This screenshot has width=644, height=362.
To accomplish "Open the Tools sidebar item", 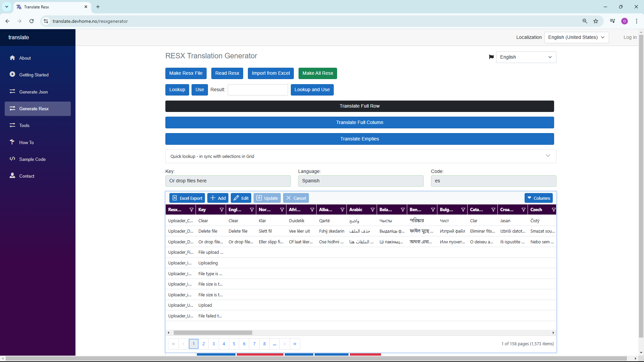I will pyautogui.click(x=38, y=125).
